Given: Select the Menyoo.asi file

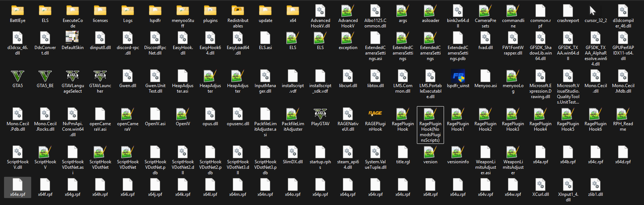Looking at the screenshot, I should click(485, 76).
